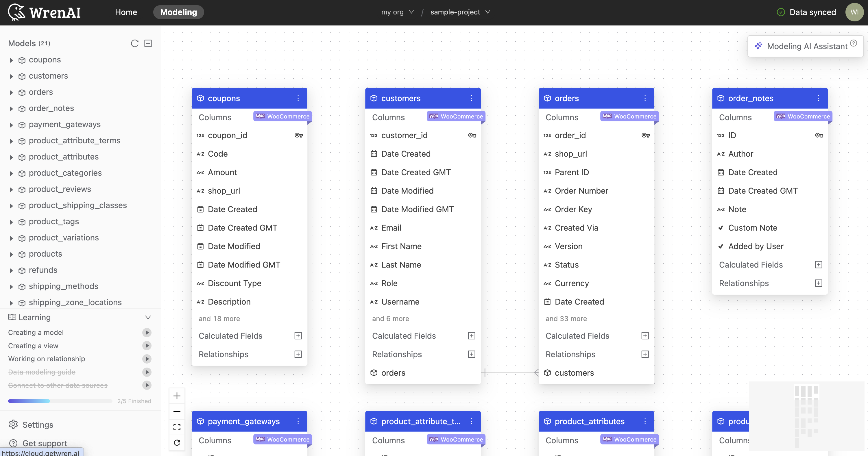Click Home in the top navigation

[x=126, y=12]
